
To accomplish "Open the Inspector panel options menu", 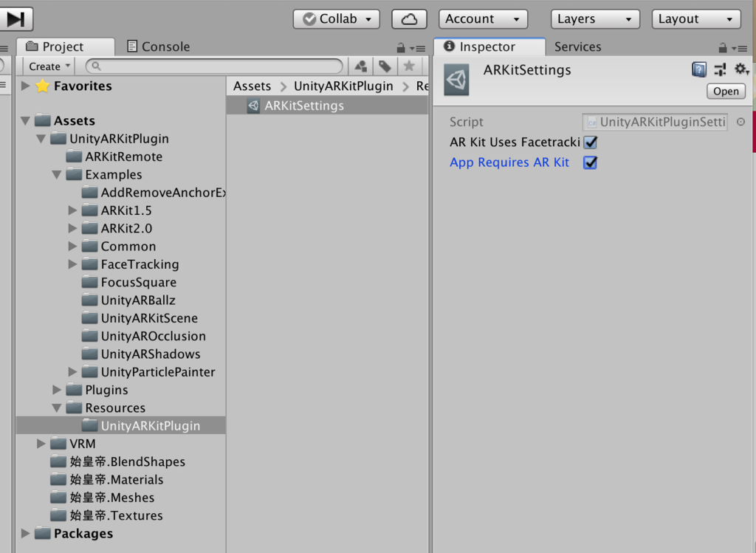I will [x=740, y=48].
